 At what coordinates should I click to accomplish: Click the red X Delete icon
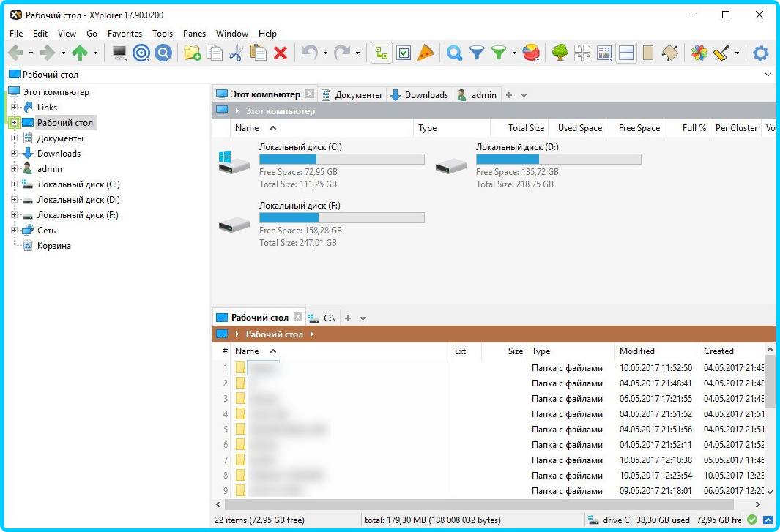[x=280, y=53]
